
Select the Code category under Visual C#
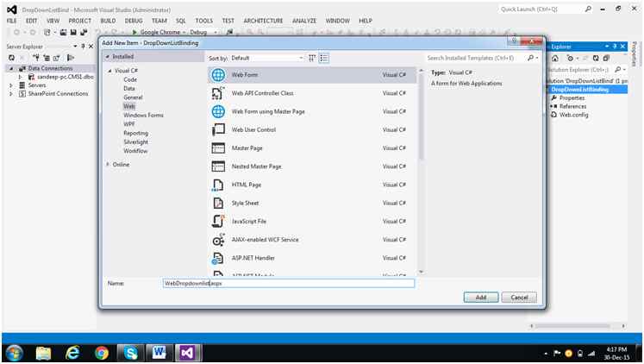[130, 79]
